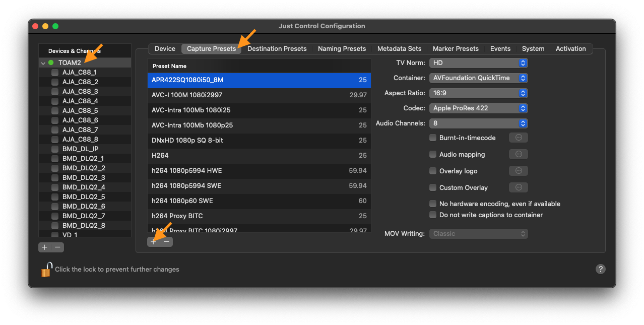The height and width of the screenshot is (325, 644).
Task: Tick the AJA_C88_1 channel checkbox
Action: (x=55, y=73)
